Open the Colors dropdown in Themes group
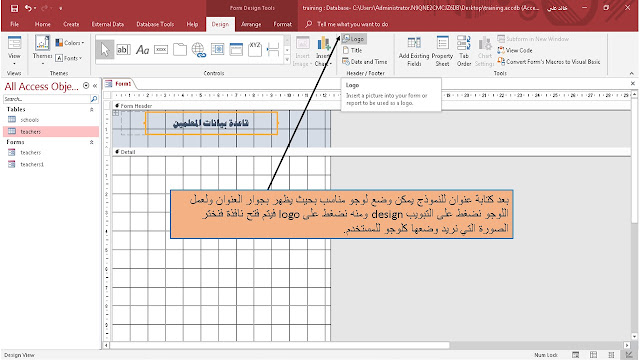640x360 pixels. pyautogui.click(x=70, y=43)
